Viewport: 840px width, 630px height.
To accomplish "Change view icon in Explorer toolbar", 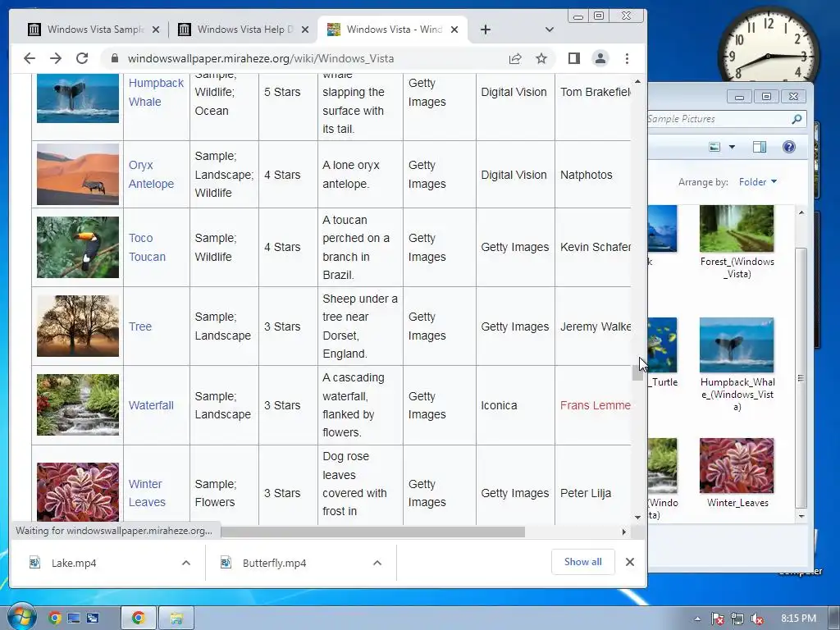I will [714, 147].
